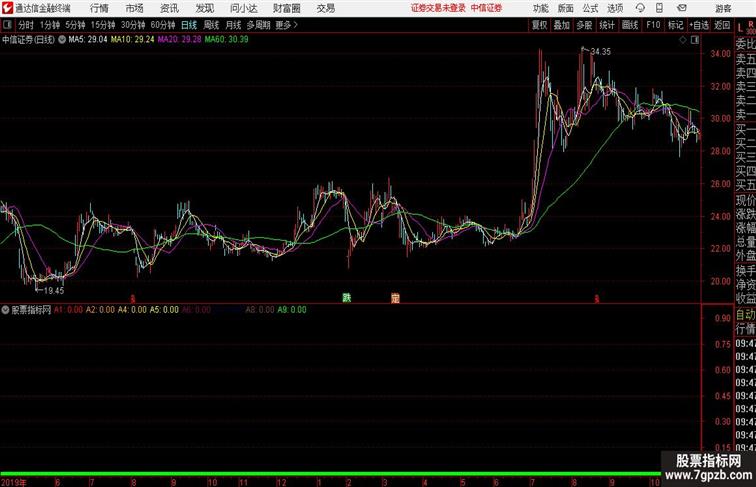756x487 pixels.
Task: Click the 34.35 high price annotation
Action: tap(601, 52)
